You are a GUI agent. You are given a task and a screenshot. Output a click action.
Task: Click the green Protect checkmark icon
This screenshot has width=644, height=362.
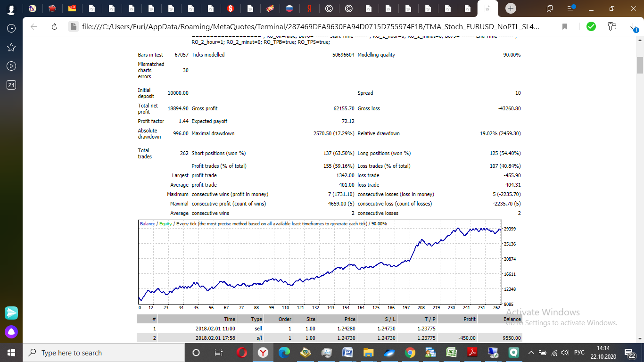click(x=591, y=27)
